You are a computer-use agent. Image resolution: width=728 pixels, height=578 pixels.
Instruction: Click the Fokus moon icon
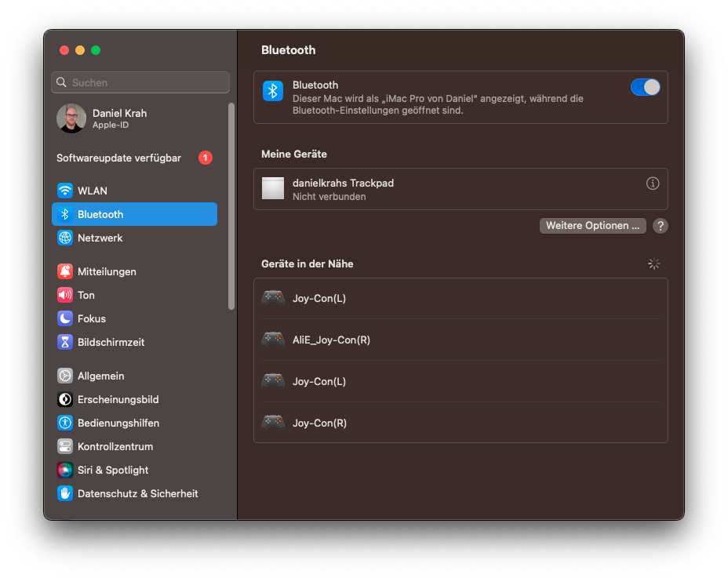click(x=65, y=318)
